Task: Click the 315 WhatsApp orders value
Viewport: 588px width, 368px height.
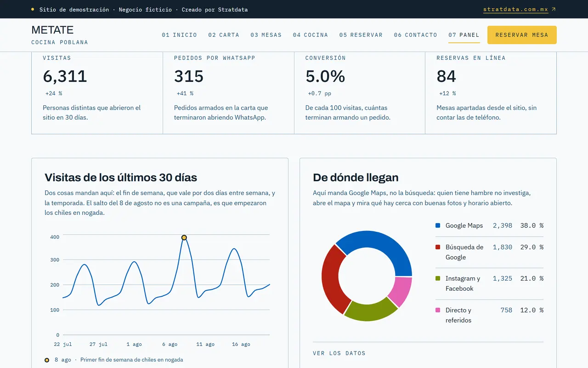Action: click(189, 76)
